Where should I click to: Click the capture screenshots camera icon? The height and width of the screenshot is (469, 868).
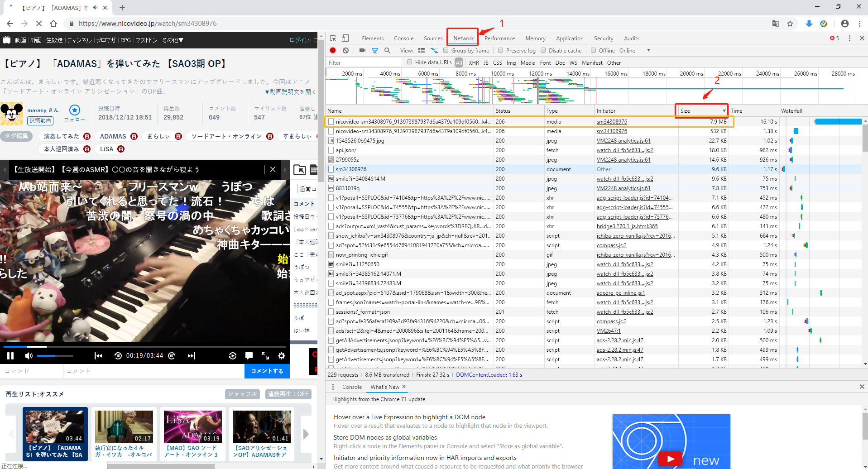tap(362, 50)
